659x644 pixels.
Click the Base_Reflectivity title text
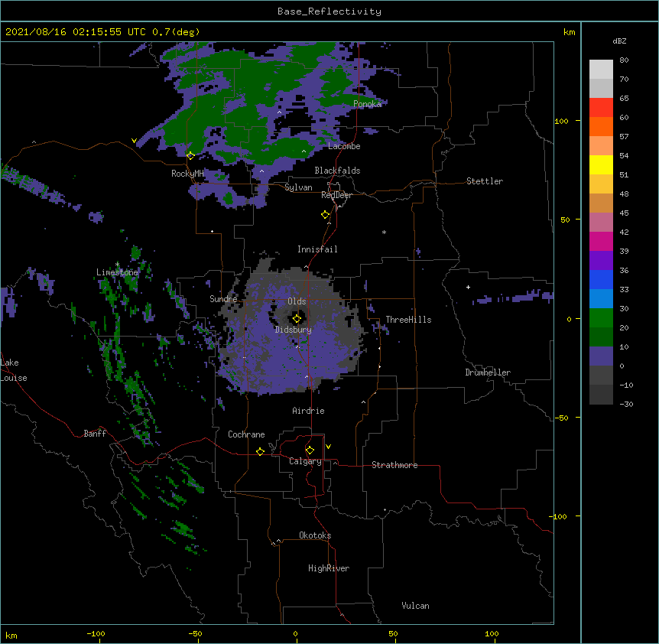(329, 11)
